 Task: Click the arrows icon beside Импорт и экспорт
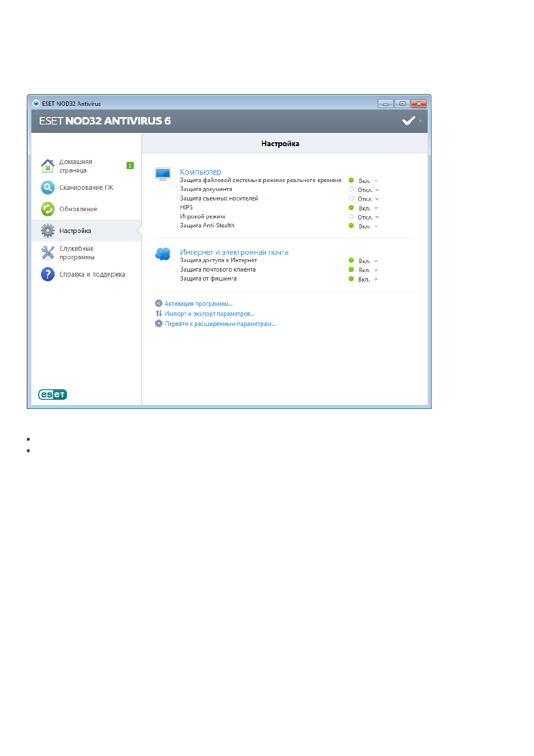(x=158, y=314)
